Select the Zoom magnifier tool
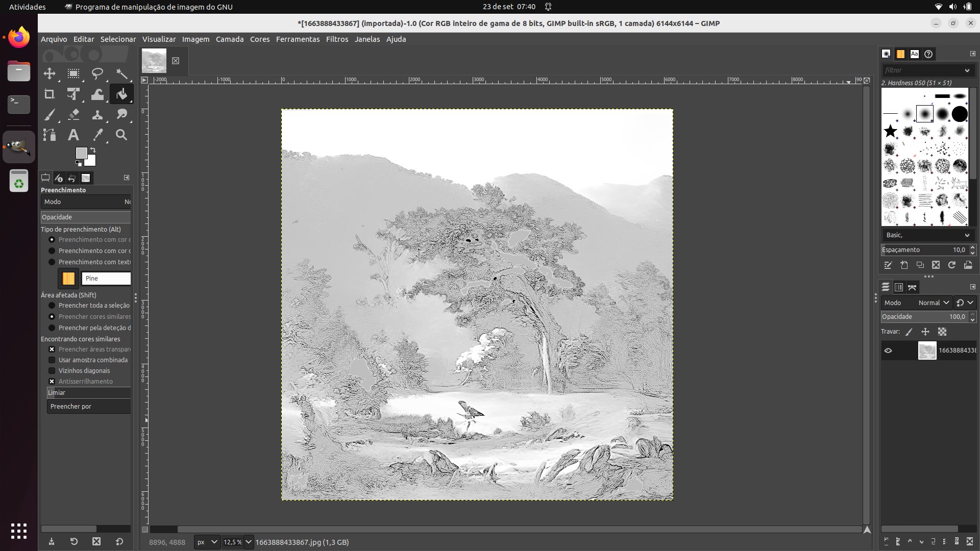 (x=121, y=135)
